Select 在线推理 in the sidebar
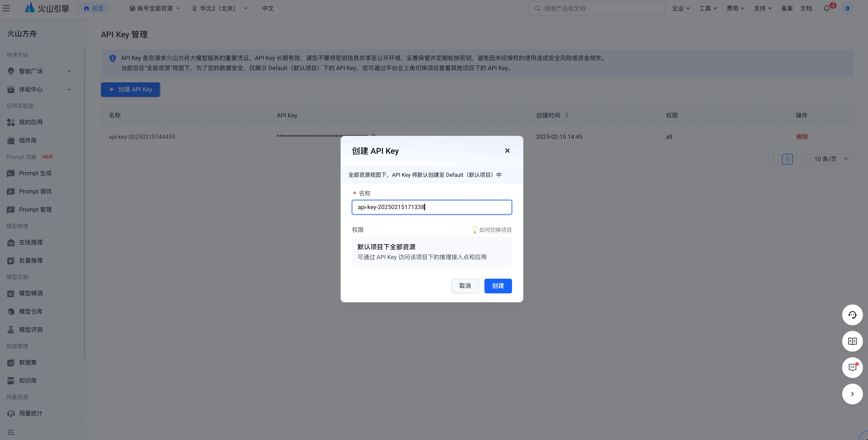The image size is (868, 440). [31, 242]
